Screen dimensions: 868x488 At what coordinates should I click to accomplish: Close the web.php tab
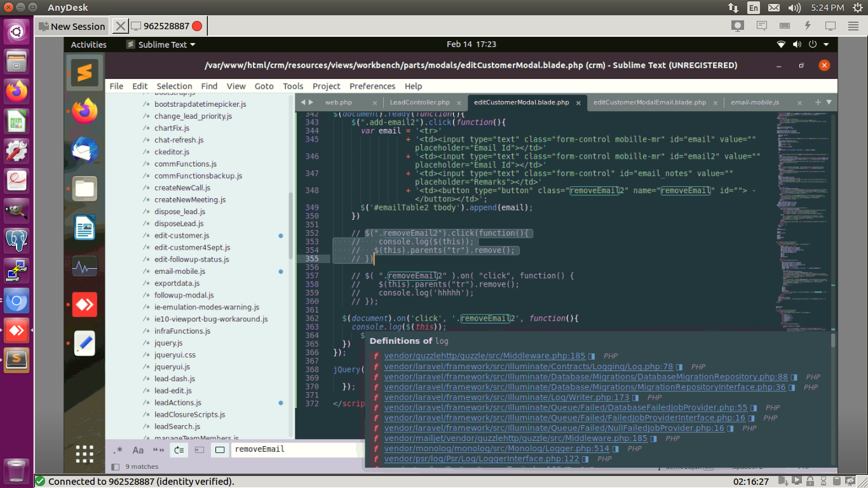tap(375, 103)
